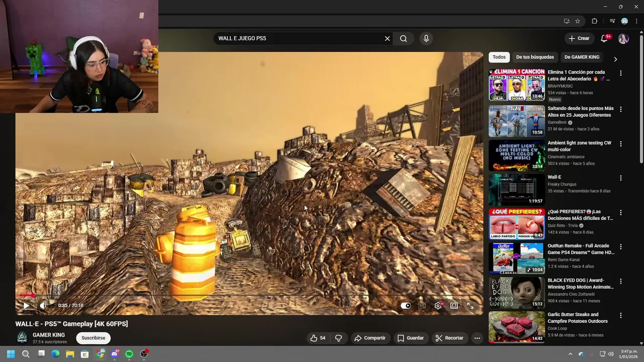The width and height of the screenshot is (644, 362).
Task: Open Microsoft Store from the taskbar
Action: 85,354
